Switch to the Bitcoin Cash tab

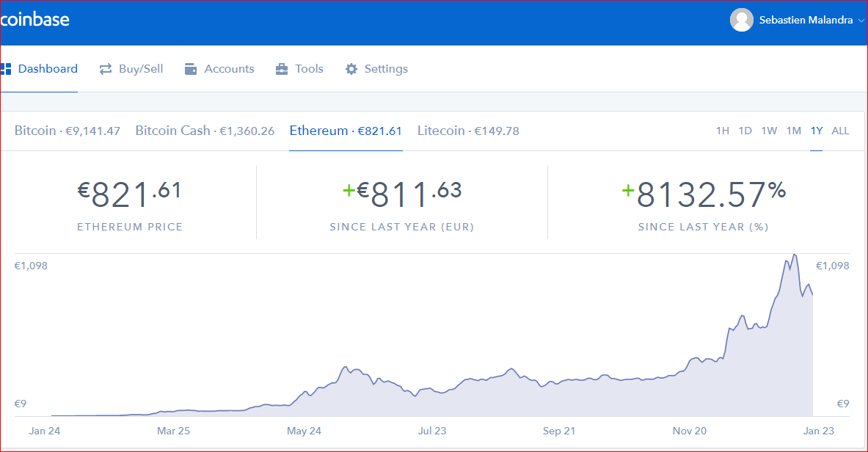point(205,131)
